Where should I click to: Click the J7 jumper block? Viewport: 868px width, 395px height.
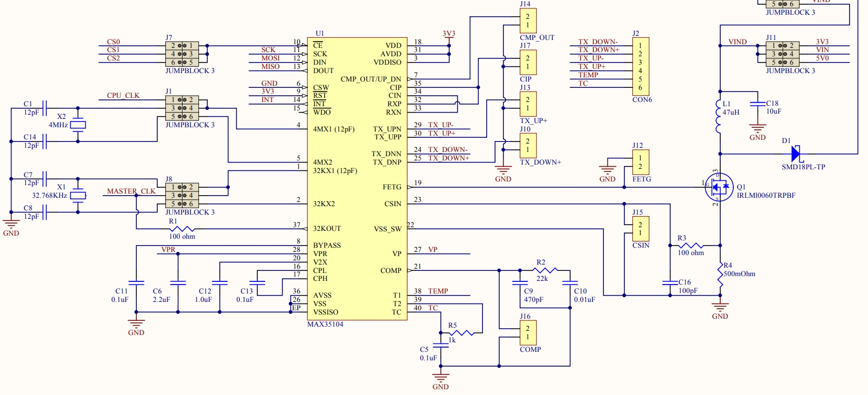click(182, 54)
